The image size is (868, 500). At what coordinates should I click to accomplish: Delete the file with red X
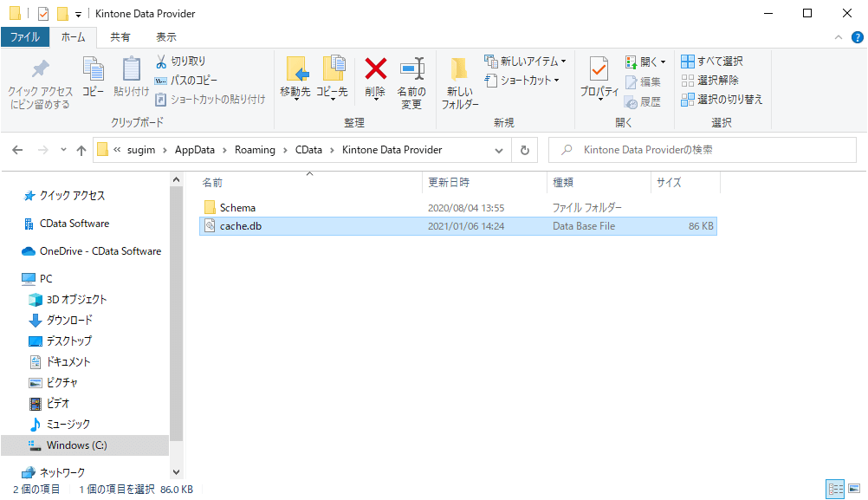(375, 78)
